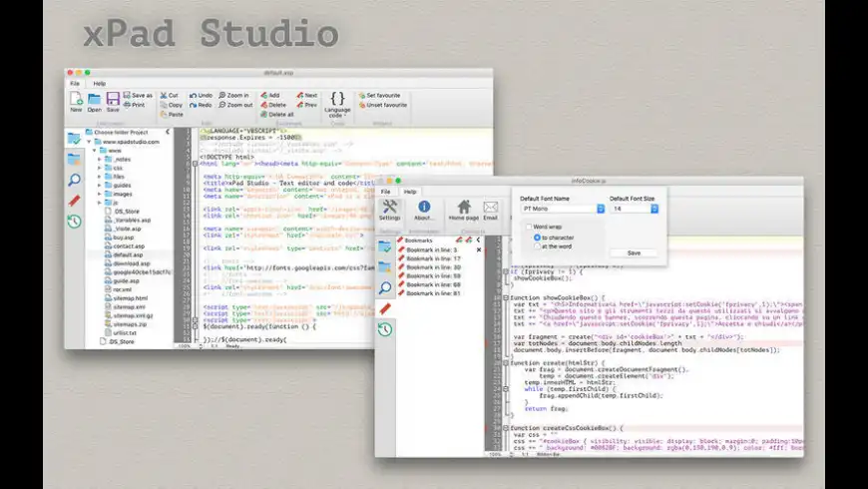Collapse the project side panel chevron

click(x=168, y=132)
